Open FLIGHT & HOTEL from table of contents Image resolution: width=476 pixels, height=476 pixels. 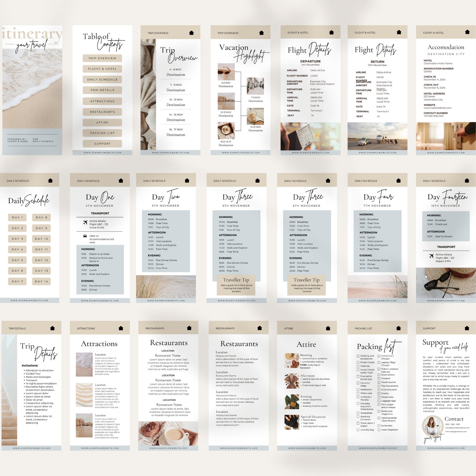point(102,69)
